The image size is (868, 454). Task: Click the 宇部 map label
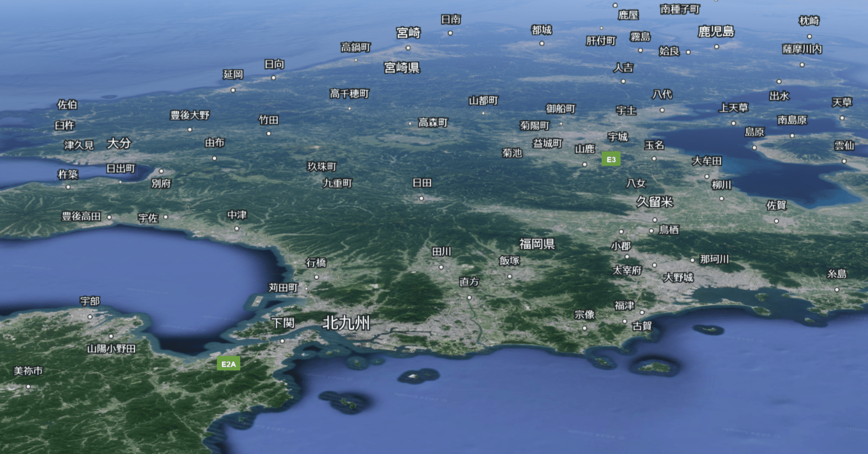coord(90,301)
